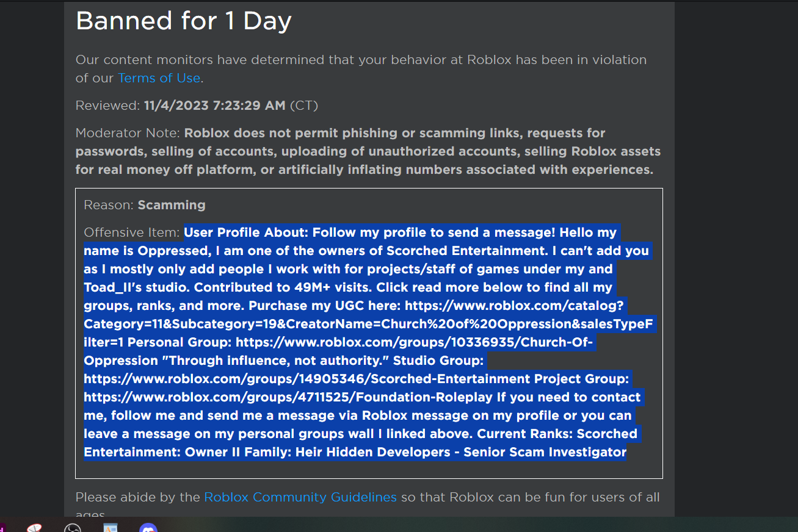Open the Terms of Use link
Viewport: 798px width, 532px height.
(159, 78)
